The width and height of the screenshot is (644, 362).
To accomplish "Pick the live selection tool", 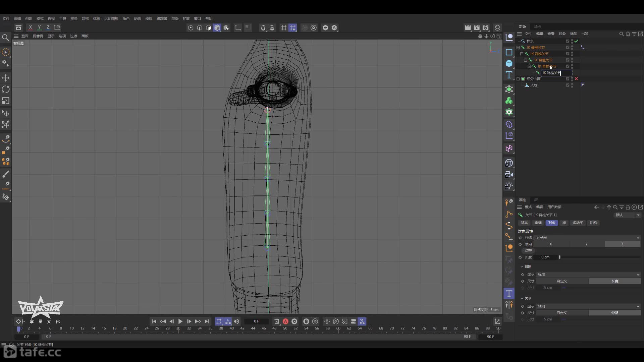I will [6, 52].
